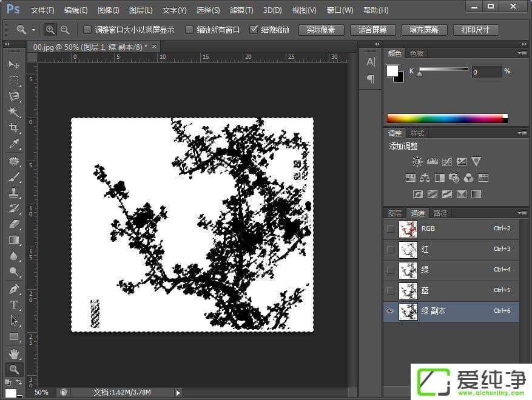Add a Brightness/Contrast adjustment
This screenshot has width=532, height=400.
click(x=417, y=162)
